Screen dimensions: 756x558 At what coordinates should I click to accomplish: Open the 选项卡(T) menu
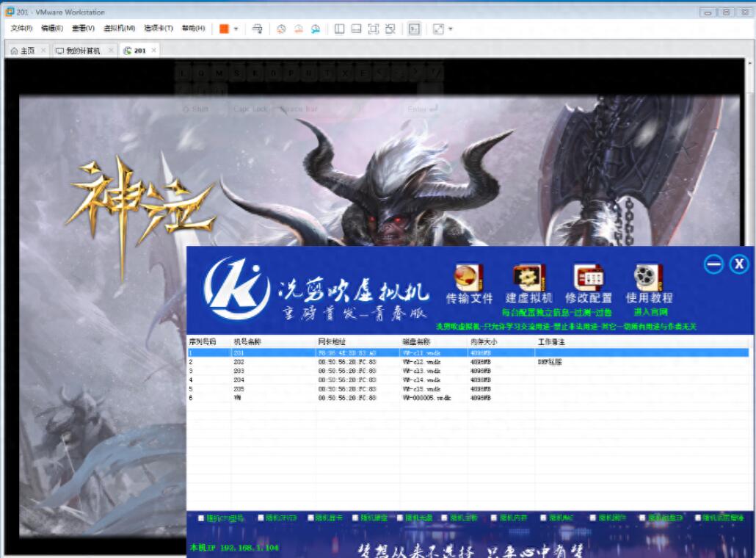159,29
